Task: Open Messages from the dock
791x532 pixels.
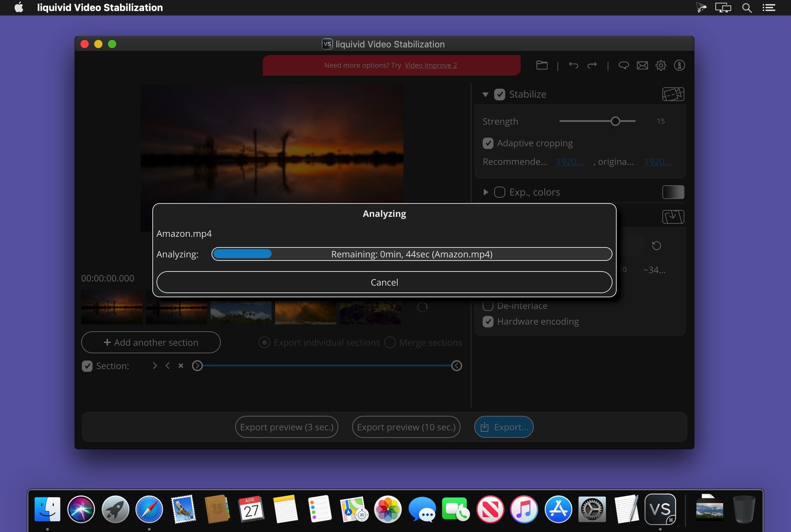Action: point(422,509)
